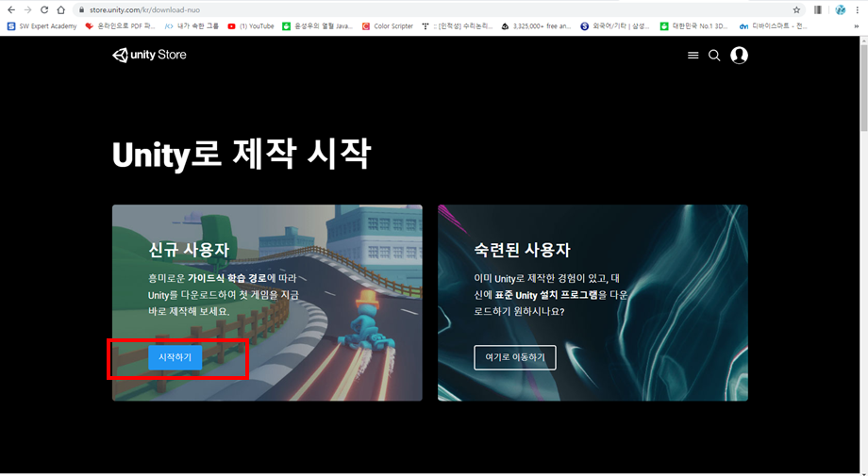Open the Unity Store search icon
868x476 pixels.
coord(714,56)
